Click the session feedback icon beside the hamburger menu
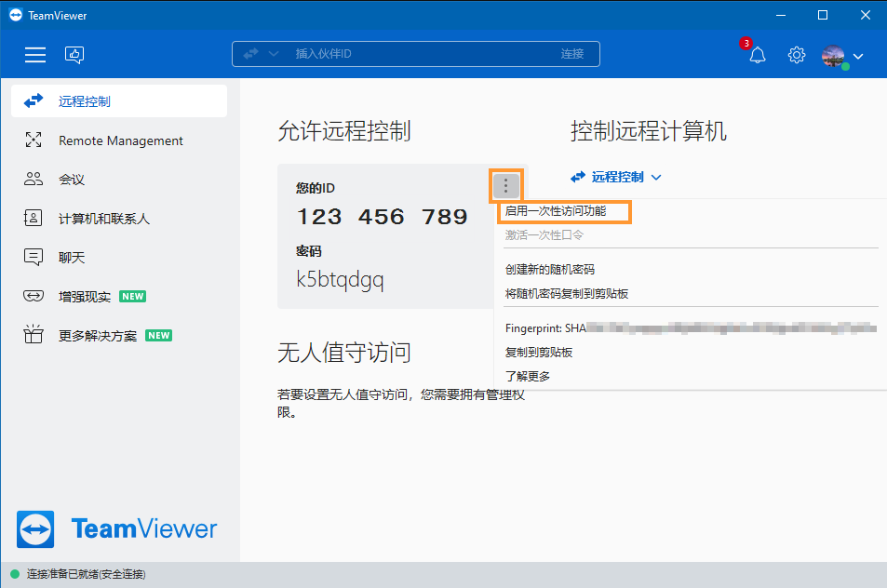 pos(74,55)
